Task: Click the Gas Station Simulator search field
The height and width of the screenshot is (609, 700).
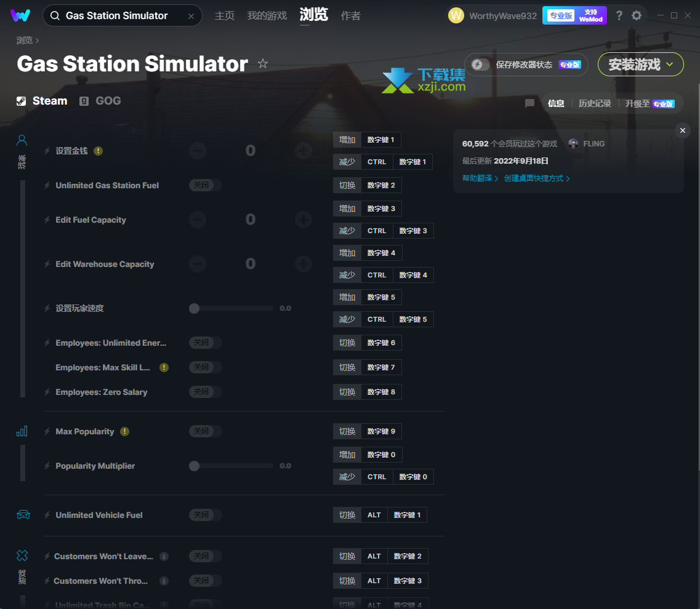Action: pyautogui.click(x=123, y=15)
